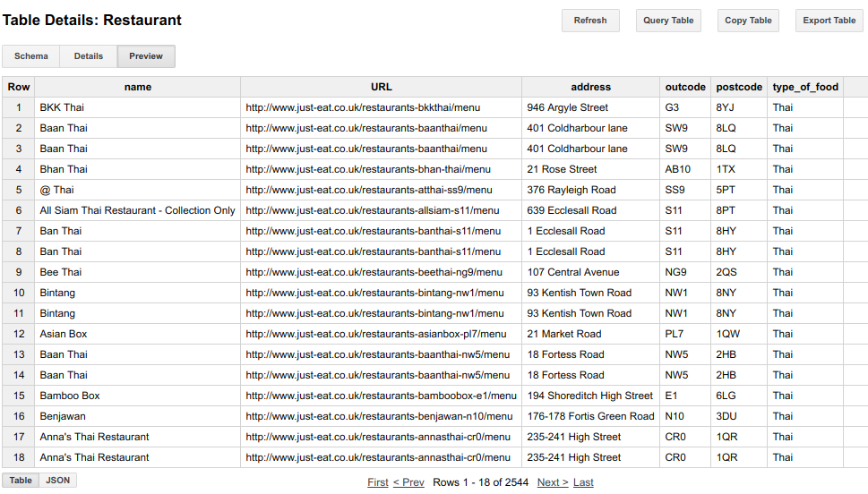Screen dimensions: 868x494
Task: Click the postcode column header
Action: pyautogui.click(x=739, y=87)
